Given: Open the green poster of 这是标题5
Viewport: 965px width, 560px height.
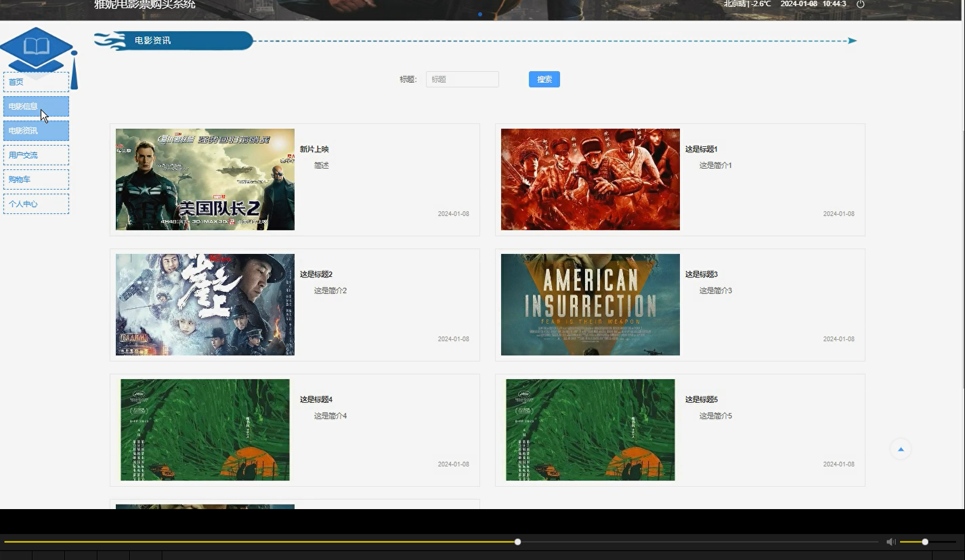Looking at the screenshot, I should [x=590, y=430].
